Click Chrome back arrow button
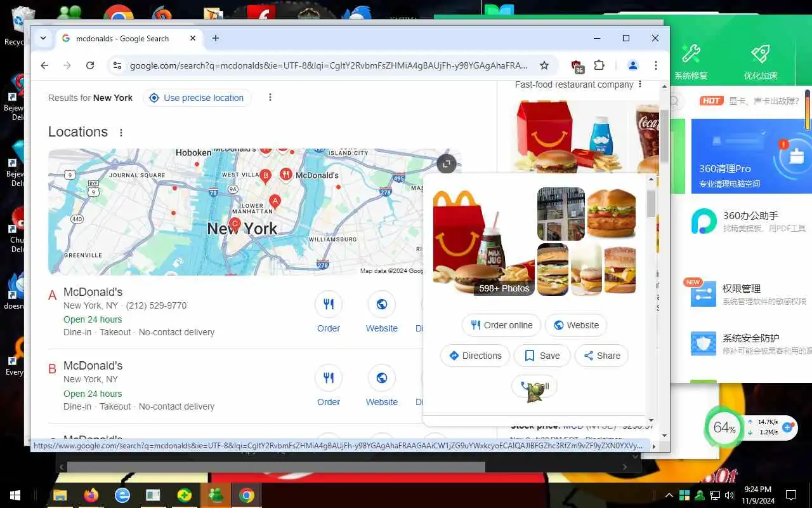This screenshot has width=812, height=508. pyautogui.click(x=44, y=65)
